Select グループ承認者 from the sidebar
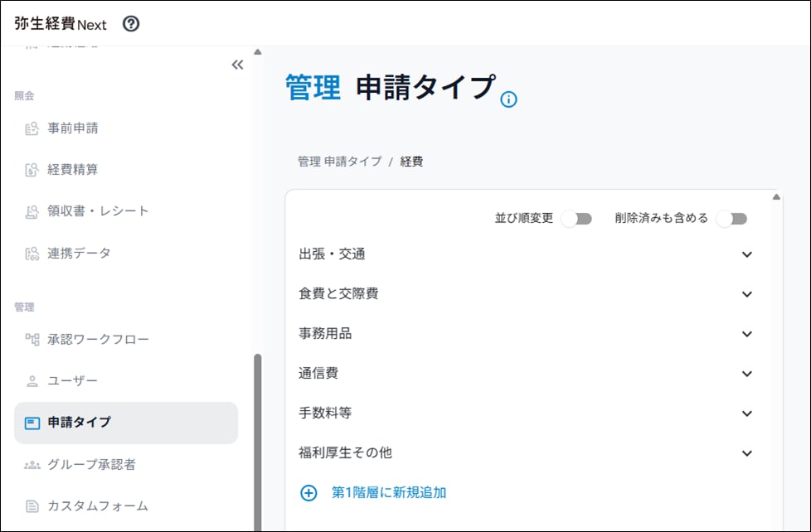The height and width of the screenshot is (532, 811). (91, 465)
